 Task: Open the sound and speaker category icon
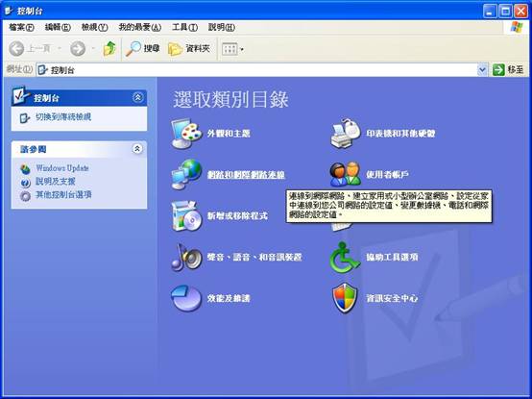point(186,257)
